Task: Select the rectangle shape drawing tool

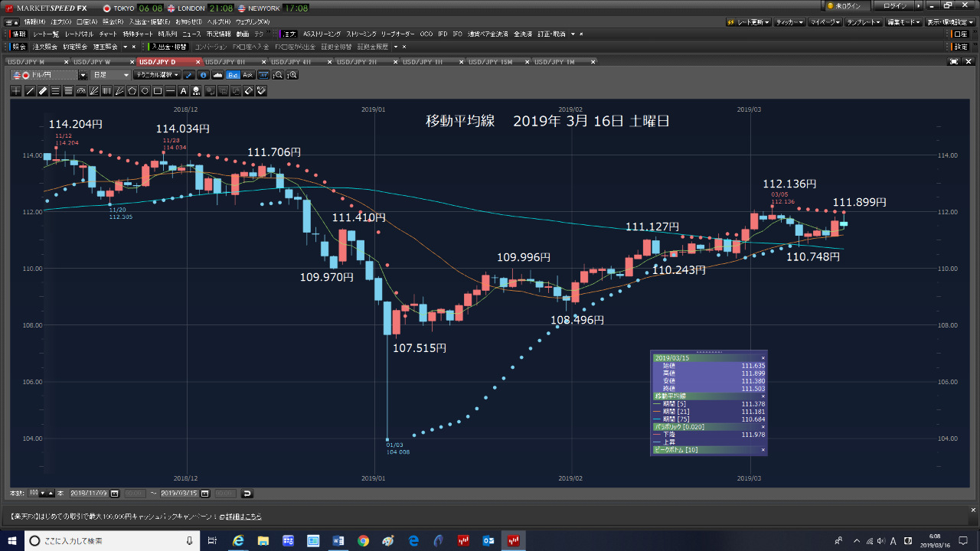Action: [158, 91]
